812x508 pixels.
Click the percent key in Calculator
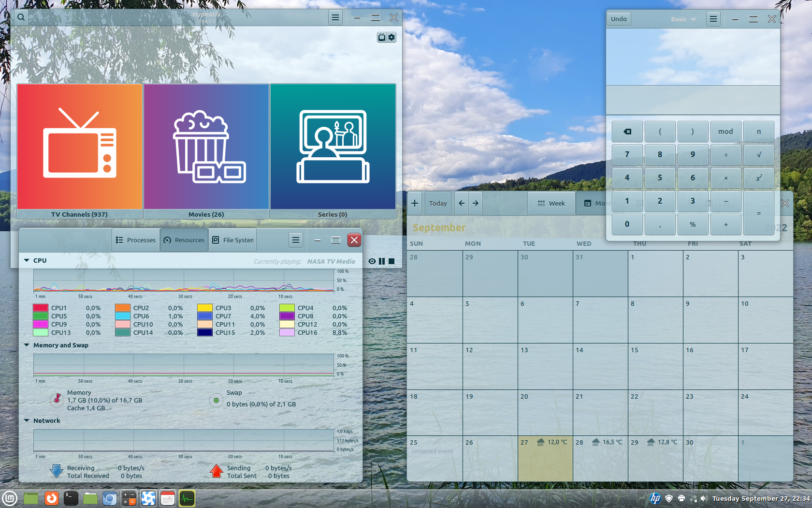pos(693,224)
